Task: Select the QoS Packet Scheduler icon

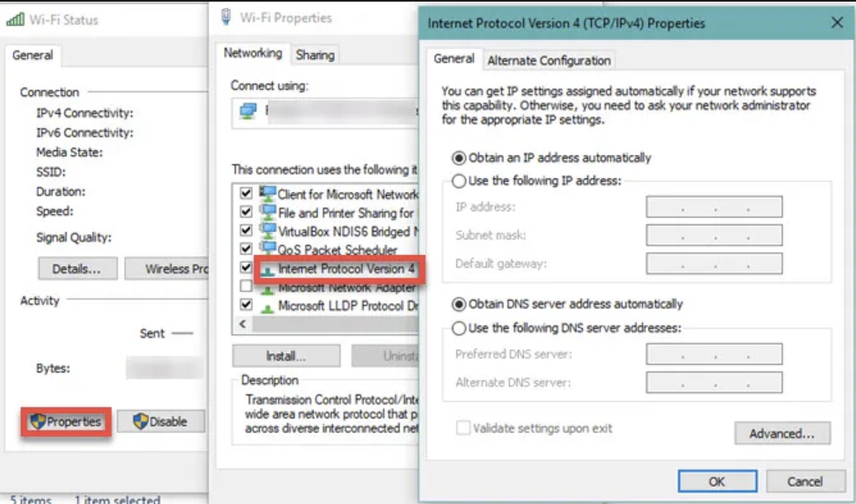Action: click(268, 248)
